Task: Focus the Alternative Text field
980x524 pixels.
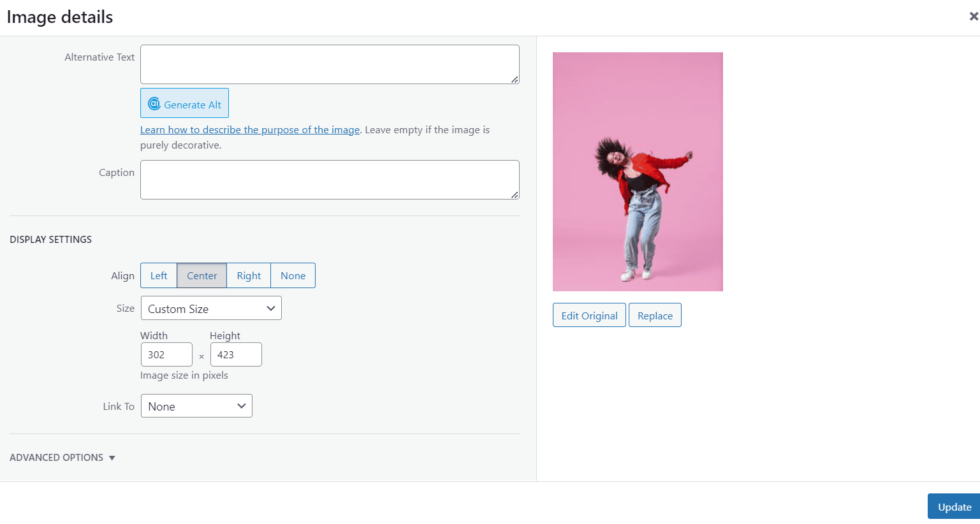Action: click(x=330, y=64)
